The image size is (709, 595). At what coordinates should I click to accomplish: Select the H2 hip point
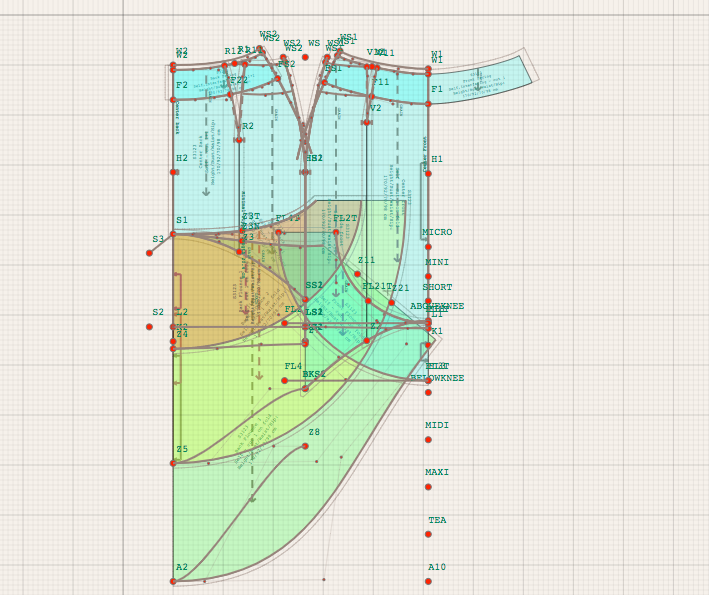tap(173, 172)
